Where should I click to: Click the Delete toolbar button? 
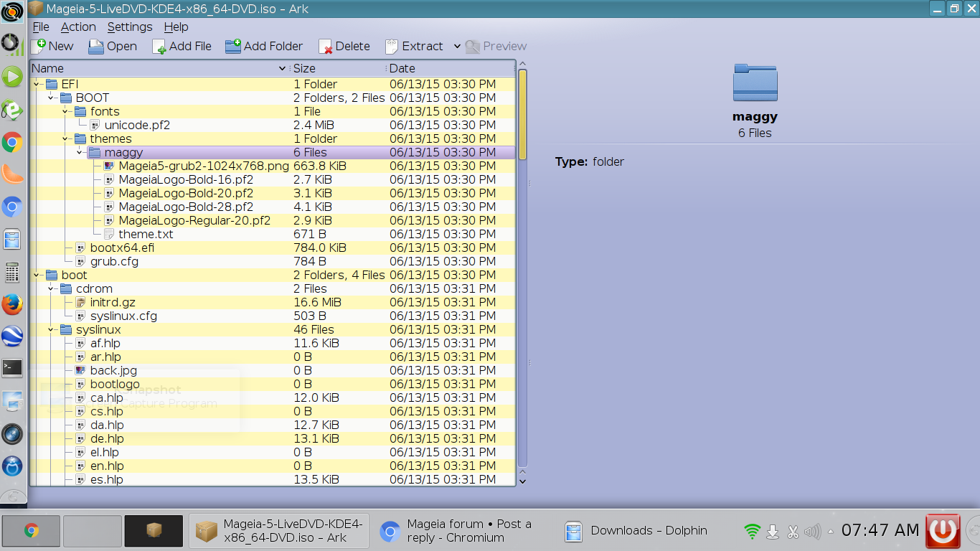coord(344,46)
